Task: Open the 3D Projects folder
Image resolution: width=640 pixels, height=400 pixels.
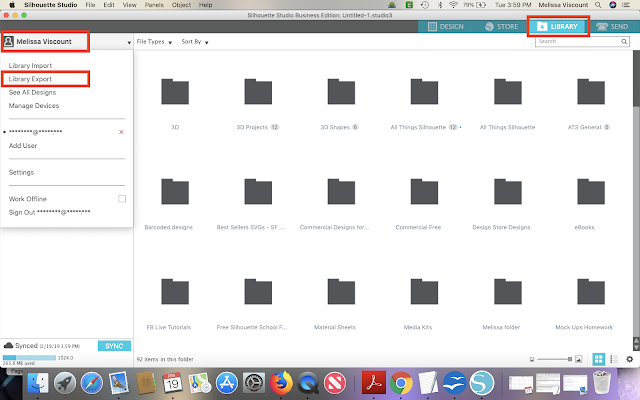Action: [258, 91]
